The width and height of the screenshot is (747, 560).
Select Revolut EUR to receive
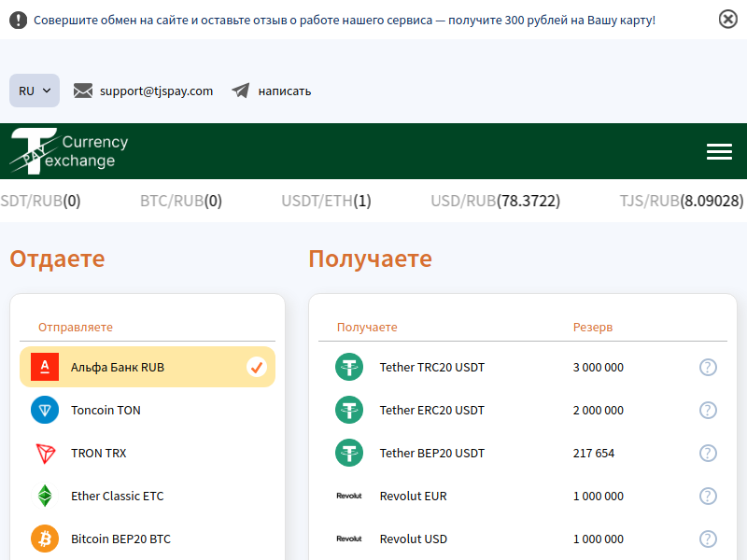tap(523, 496)
